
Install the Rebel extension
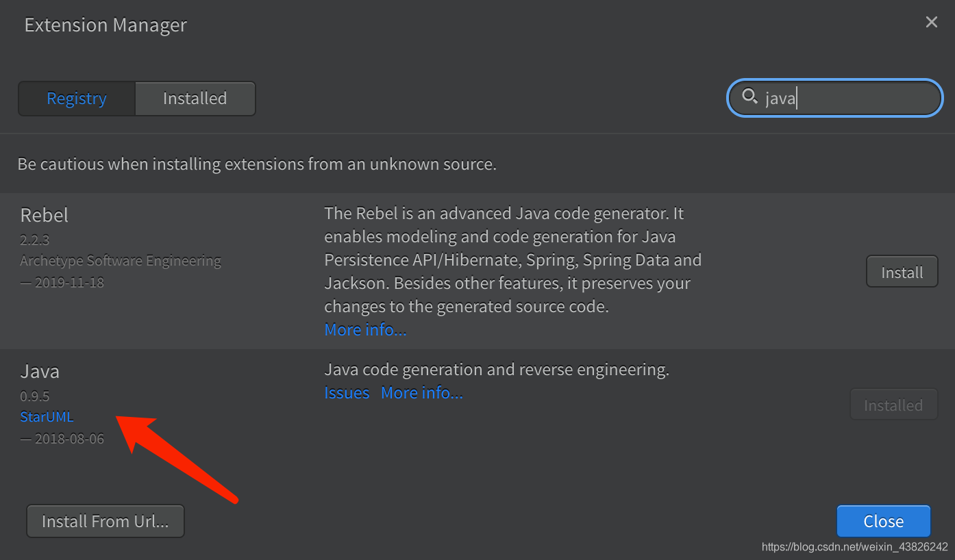coord(902,272)
